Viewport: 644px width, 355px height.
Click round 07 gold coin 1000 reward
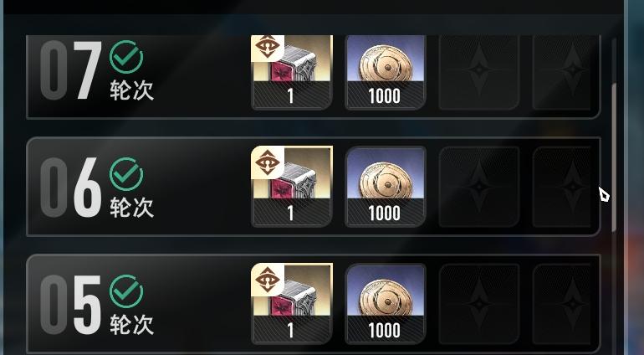(x=386, y=72)
